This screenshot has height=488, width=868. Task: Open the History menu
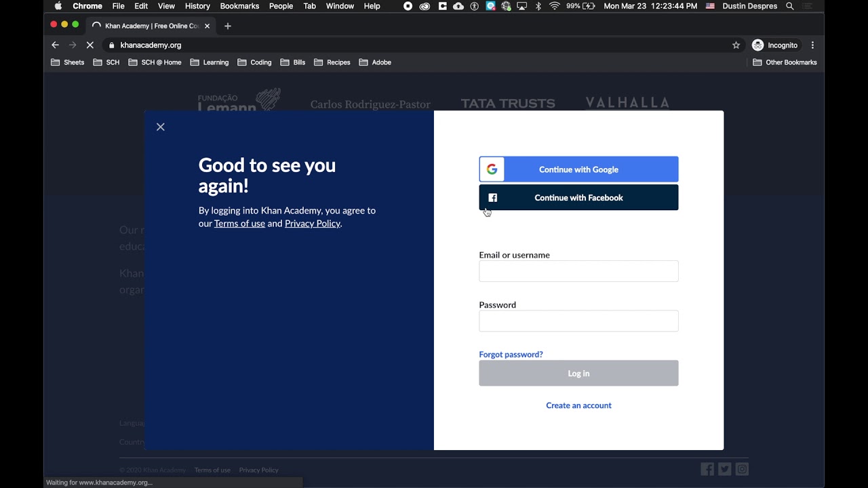tap(197, 6)
